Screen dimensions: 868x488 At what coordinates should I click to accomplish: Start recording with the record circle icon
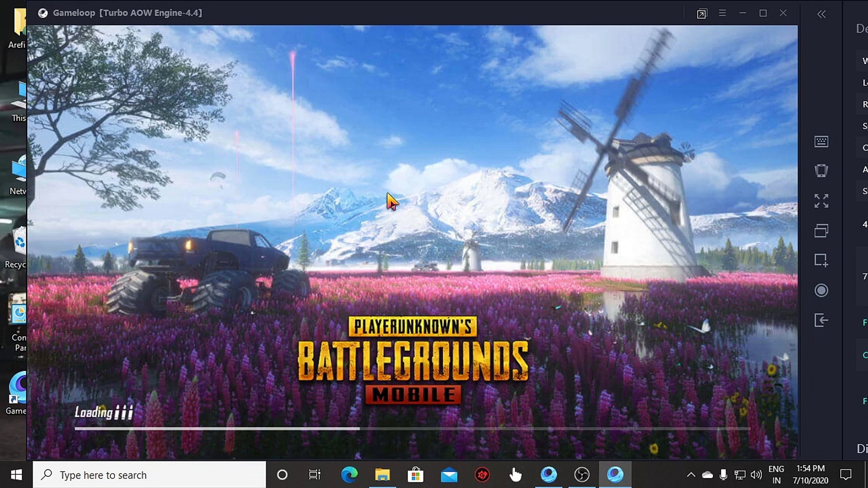pos(821,291)
